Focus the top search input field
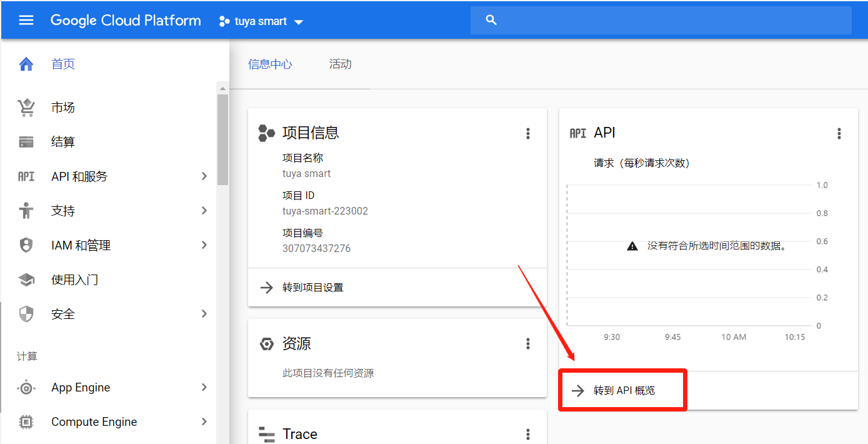 tap(661, 20)
